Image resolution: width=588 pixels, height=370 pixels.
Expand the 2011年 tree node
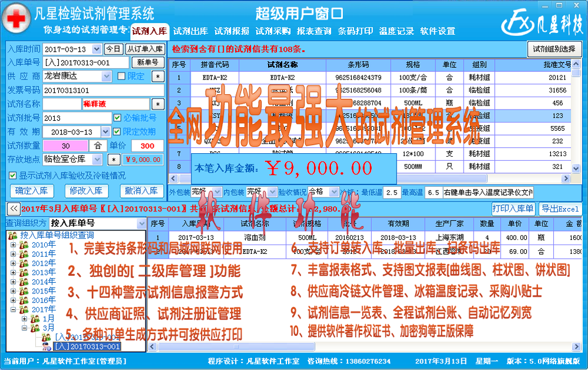pos(13,254)
